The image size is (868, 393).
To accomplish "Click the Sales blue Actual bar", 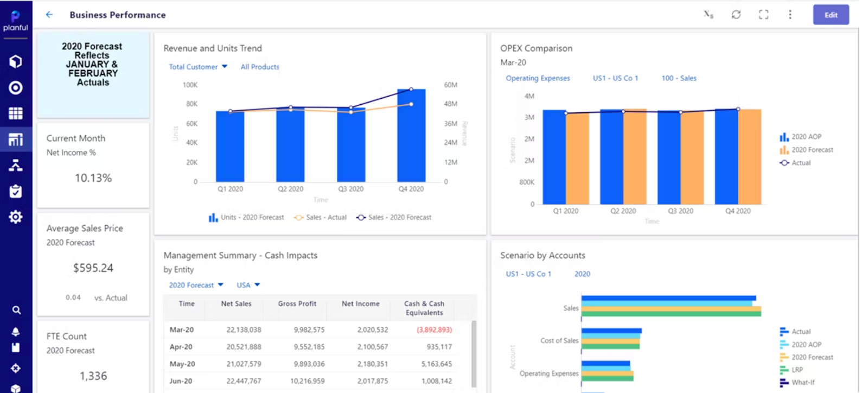I will tap(668, 298).
